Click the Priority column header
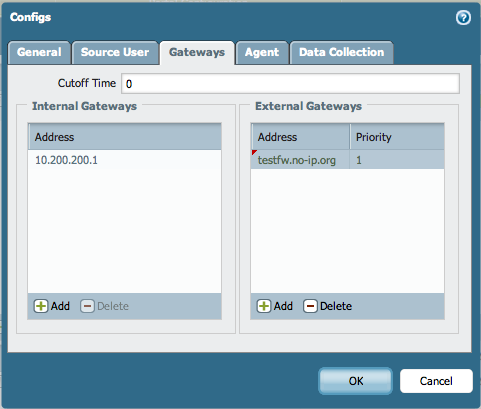This screenshot has height=409, width=481. pos(397,137)
